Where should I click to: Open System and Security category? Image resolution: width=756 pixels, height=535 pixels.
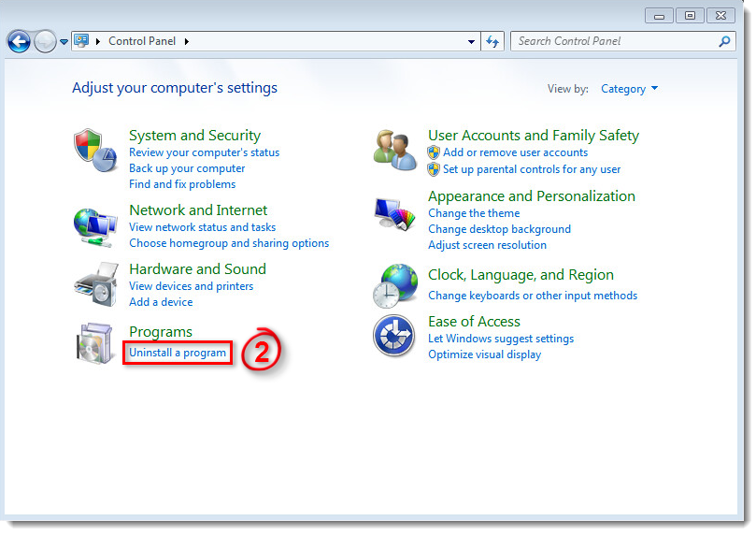[194, 135]
